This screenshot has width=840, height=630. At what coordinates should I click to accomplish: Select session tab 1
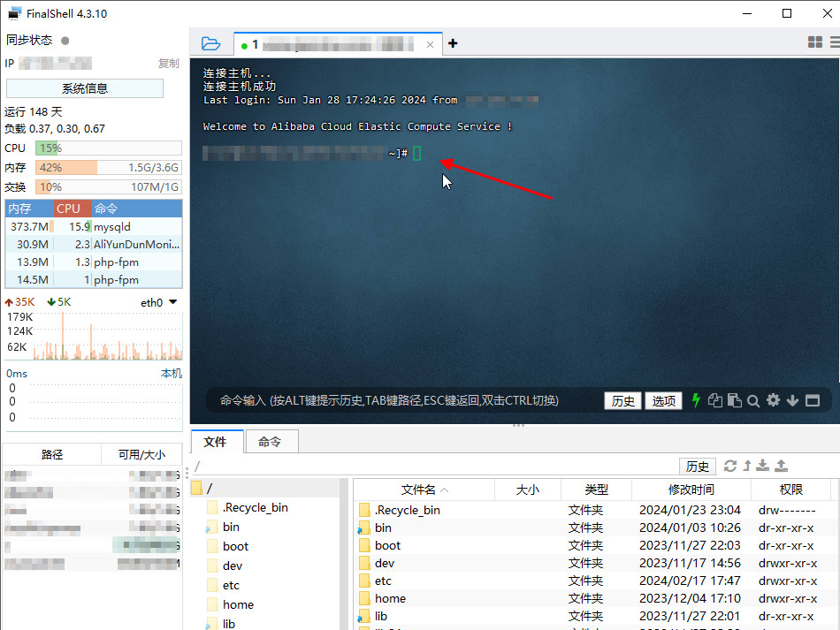338,44
